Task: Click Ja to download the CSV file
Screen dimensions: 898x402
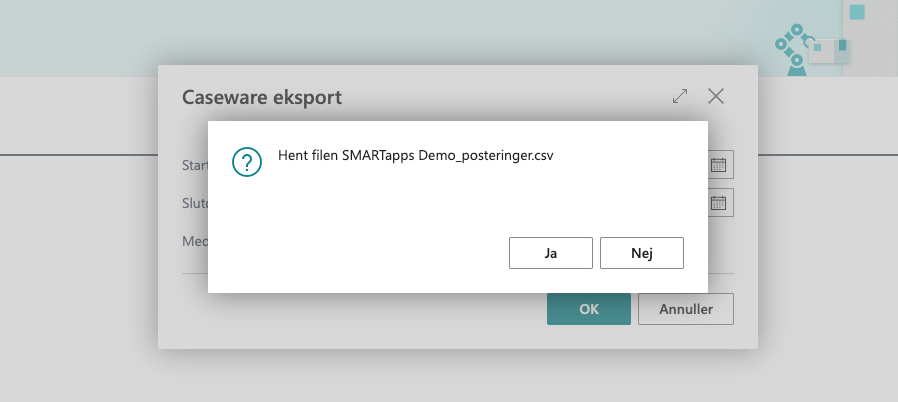Action: pos(550,253)
